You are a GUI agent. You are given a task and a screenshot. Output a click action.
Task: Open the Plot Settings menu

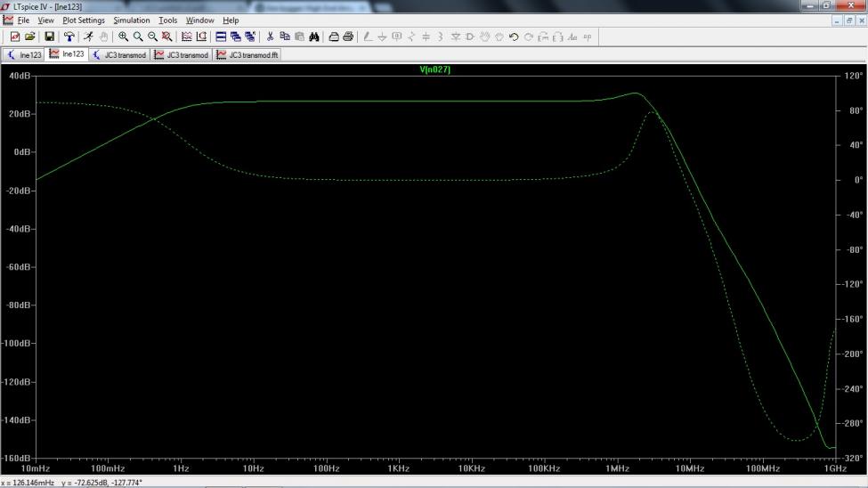point(84,20)
